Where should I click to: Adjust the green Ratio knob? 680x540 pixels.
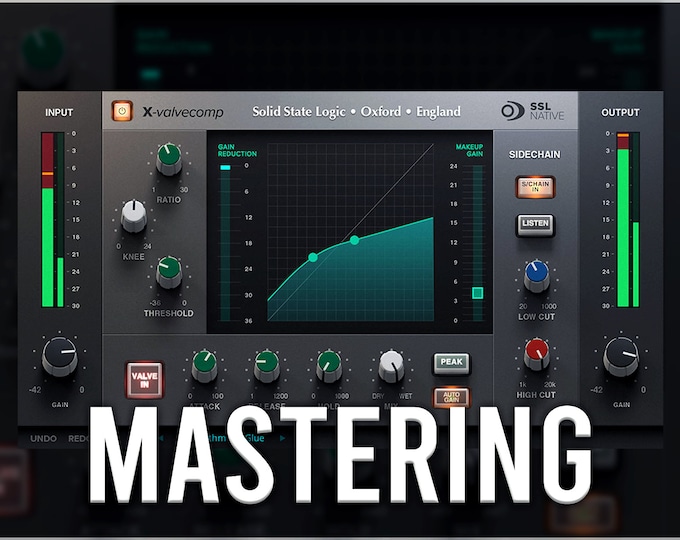[x=169, y=159]
